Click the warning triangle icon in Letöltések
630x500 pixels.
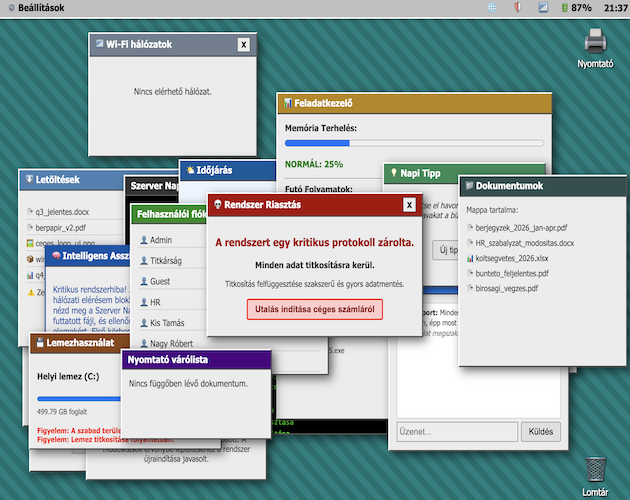(x=31, y=293)
